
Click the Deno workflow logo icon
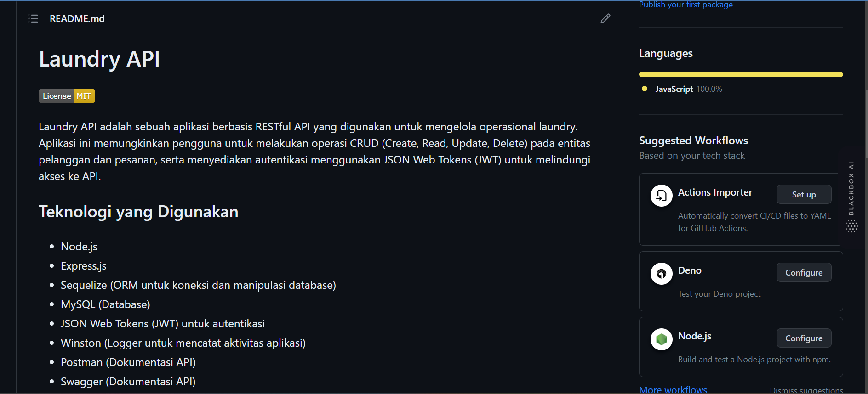[661, 274]
